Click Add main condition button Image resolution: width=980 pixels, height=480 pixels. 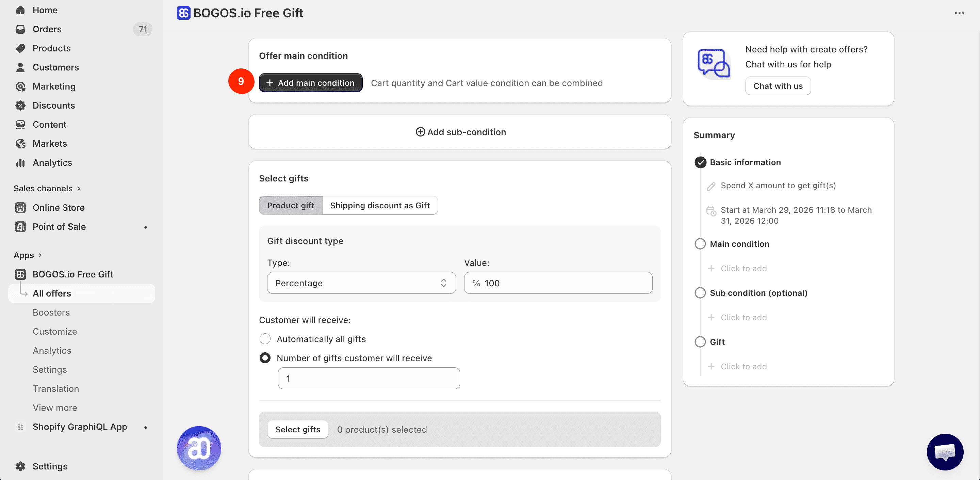(x=310, y=83)
